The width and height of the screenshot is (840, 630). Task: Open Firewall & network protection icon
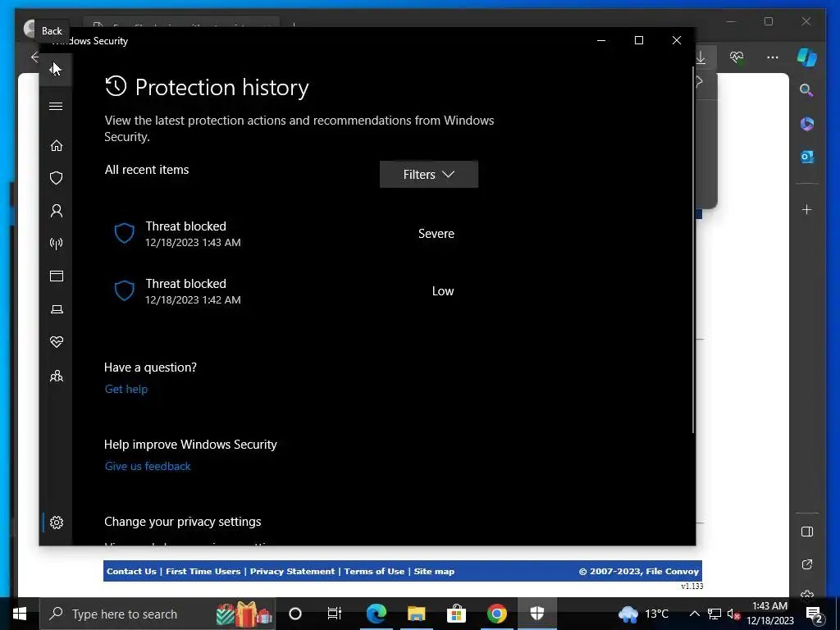coord(57,244)
